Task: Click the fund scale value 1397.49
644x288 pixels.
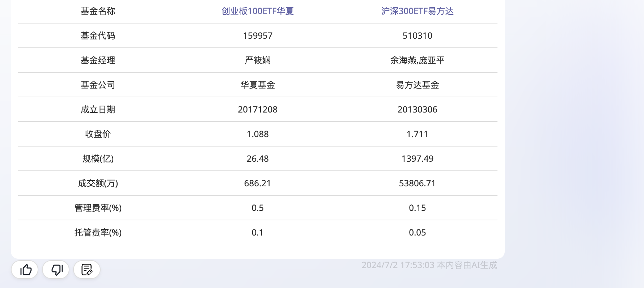Action: pos(417,159)
